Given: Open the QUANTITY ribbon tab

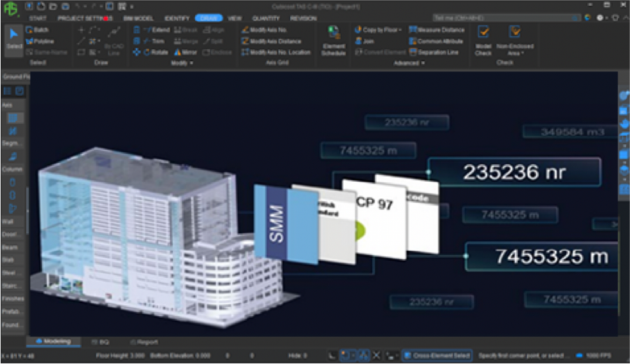Looking at the screenshot, I should pos(266,18).
